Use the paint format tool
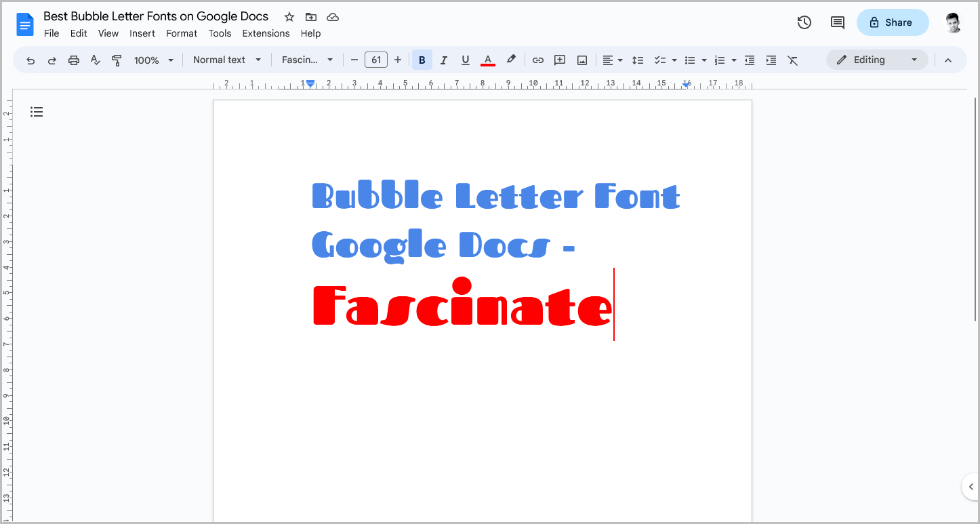The image size is (980, 524). click(x=117, y=60)
